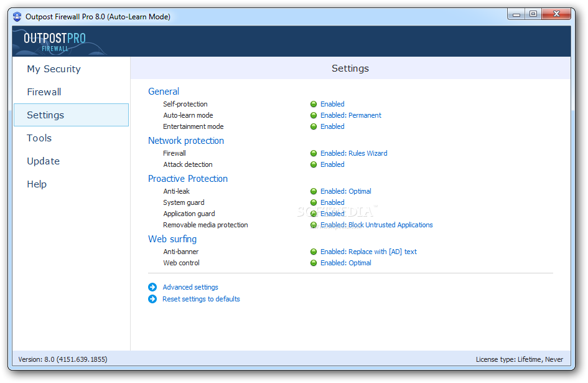This screenshot has width=588, height=383.
Task: Click the System guard label
Action: click(x=184, y=202)
